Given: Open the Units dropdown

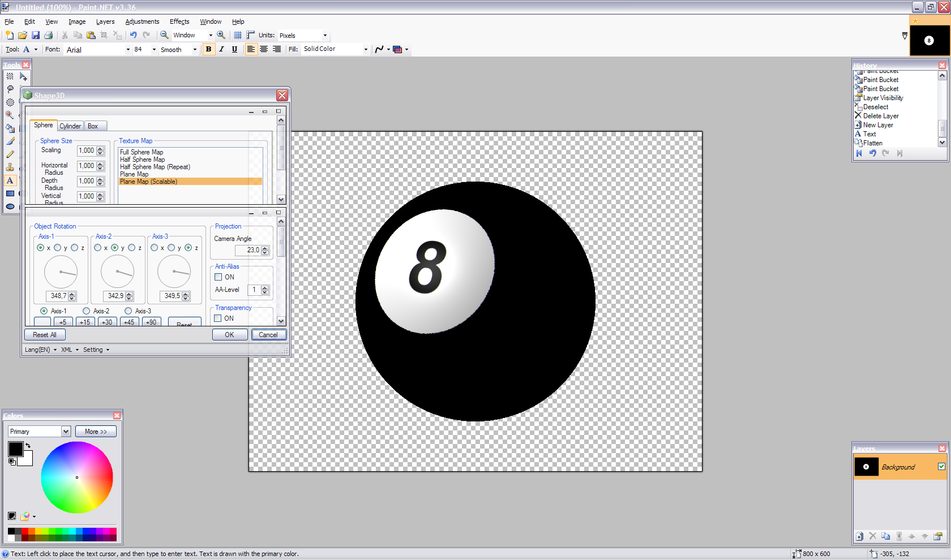Looking at the screenshot, I should click(x=325, y=35).
